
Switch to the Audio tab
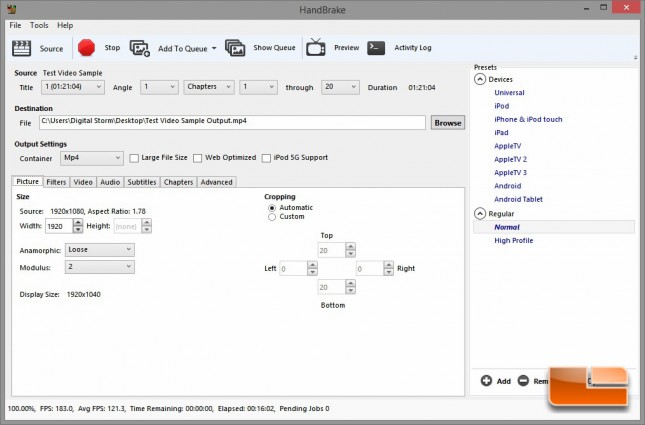[x=110, y=182]
